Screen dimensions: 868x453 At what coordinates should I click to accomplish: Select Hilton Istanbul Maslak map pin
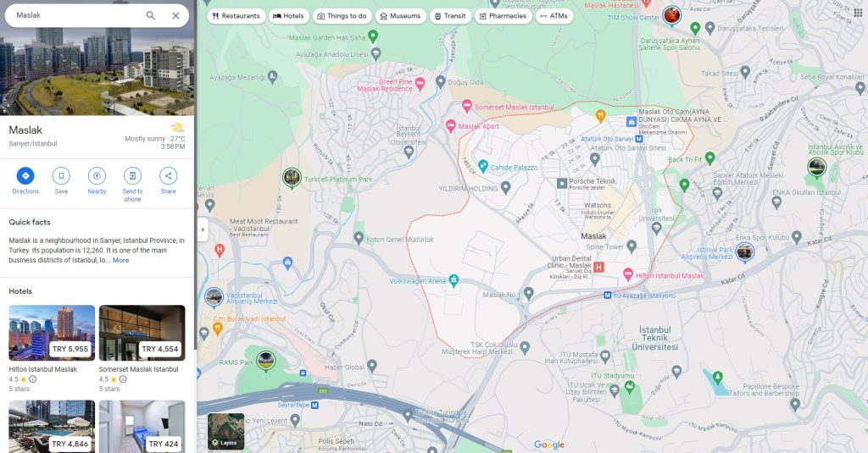tap(628, 273)
